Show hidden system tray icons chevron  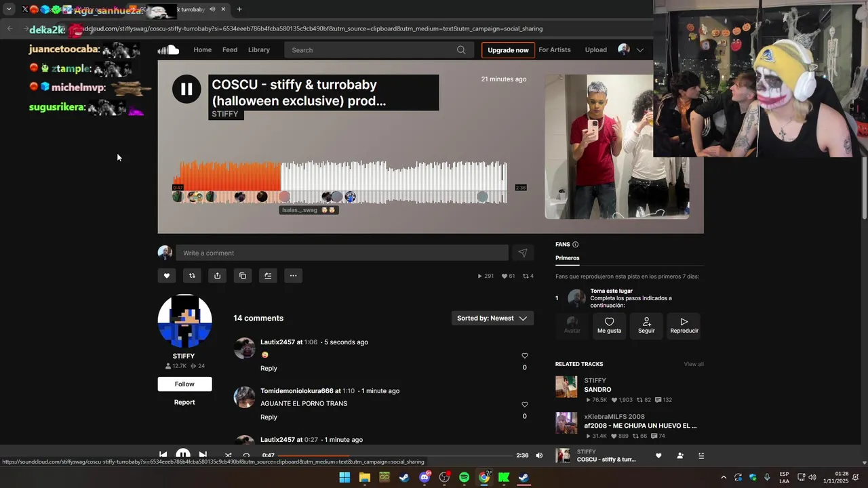723,477
